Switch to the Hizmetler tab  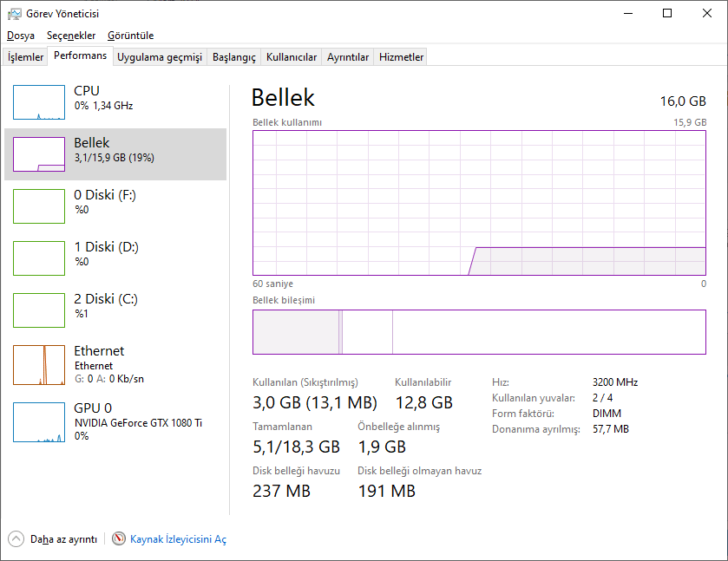click(401, 57)
